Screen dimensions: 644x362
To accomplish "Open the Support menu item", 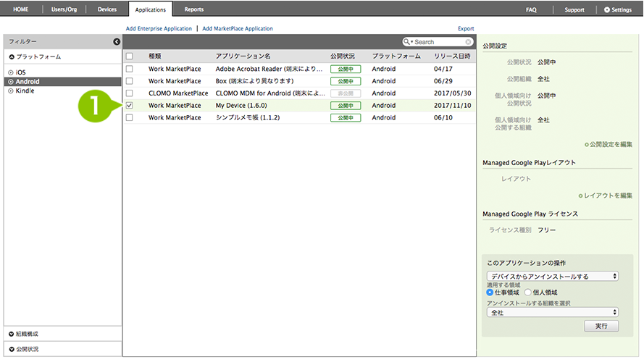I will 574,9.
